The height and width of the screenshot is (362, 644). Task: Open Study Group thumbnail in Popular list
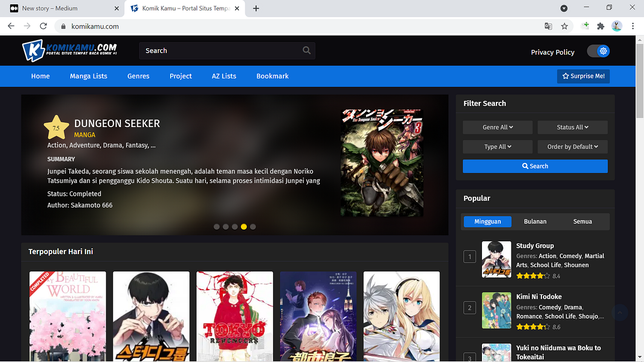pos(496,260)
